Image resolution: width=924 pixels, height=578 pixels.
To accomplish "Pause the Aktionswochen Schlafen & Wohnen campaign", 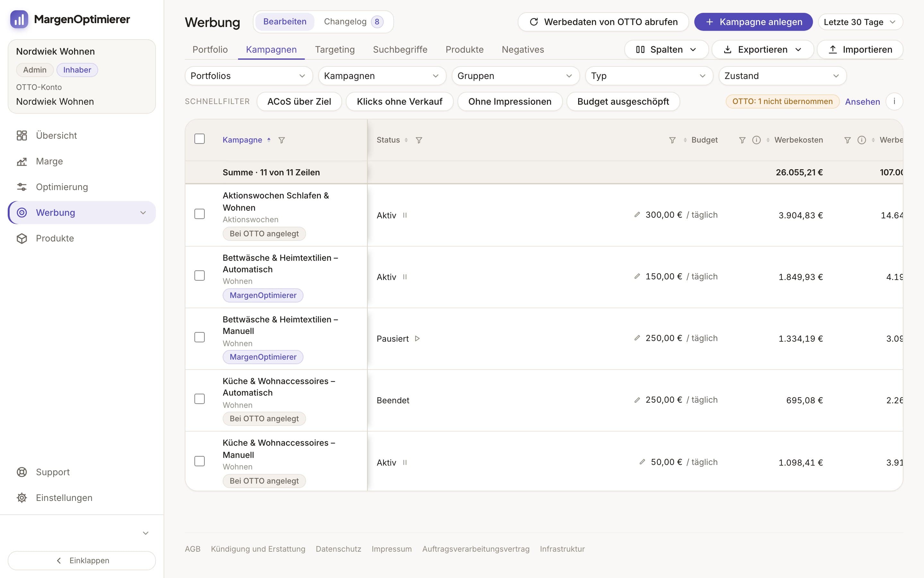I will [x=405, y=215].
